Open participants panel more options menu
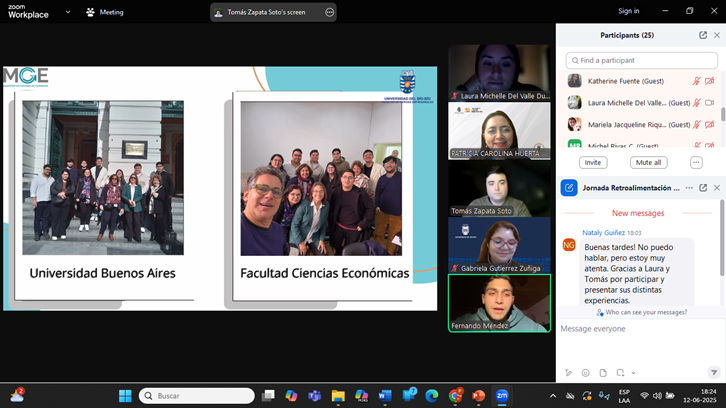This screenshot has width=726, height=408. click(x=696, y=163)
